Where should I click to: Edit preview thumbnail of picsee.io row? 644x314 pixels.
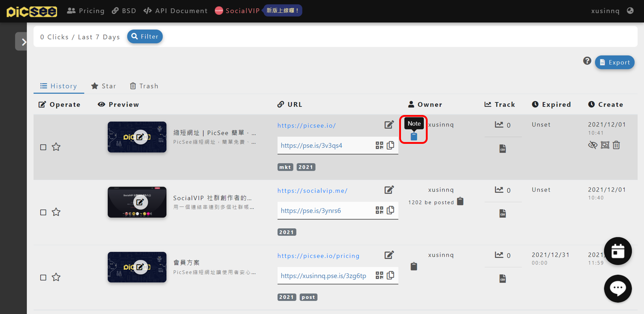140,137
